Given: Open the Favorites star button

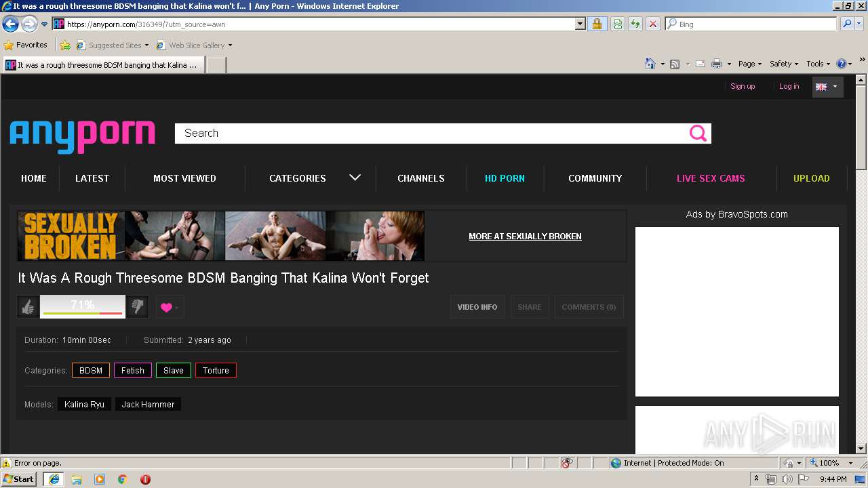Looking at the screenshot, I should pyautogui.click(x=26, y=45).
